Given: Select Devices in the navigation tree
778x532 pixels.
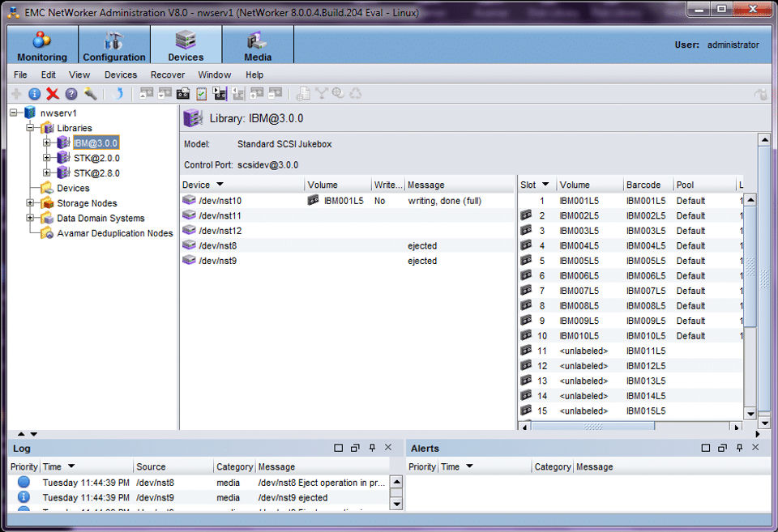Looking at the screenshot, I should click(x=73, y=188).
